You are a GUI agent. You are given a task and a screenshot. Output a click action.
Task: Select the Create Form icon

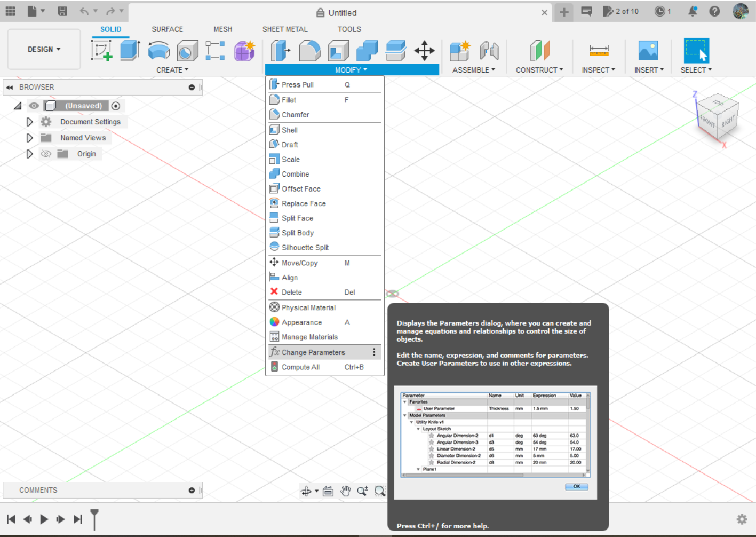[x=244, y=51]
